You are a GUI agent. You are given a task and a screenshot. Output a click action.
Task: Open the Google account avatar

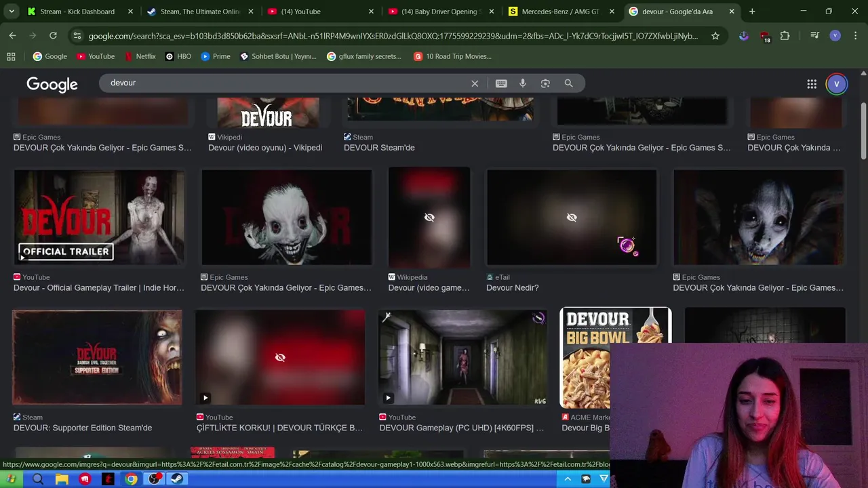pos(837,84)
